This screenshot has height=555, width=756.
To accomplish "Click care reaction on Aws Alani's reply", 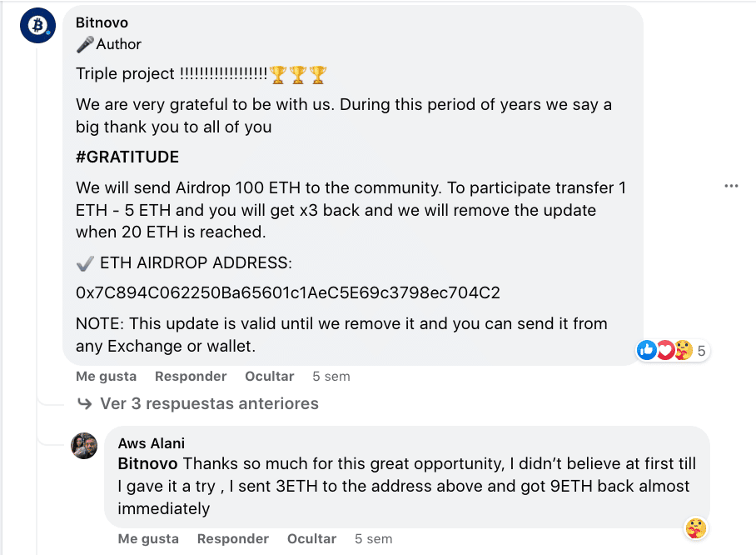I will pos(695,527).
